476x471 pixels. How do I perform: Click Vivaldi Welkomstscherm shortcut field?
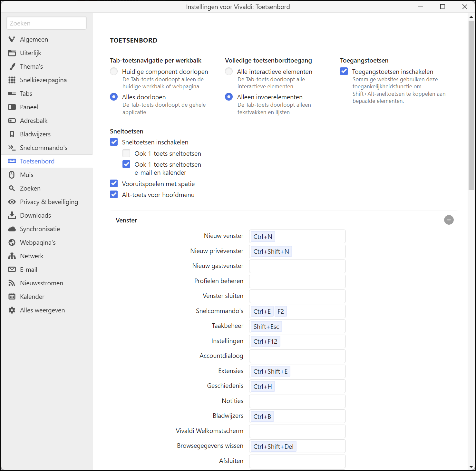(x=297, y=431)
